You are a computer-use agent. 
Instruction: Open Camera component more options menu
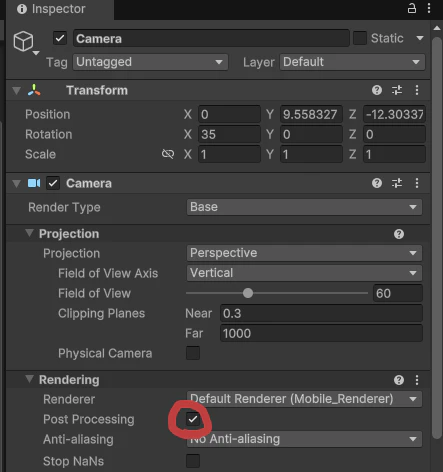coord(417,183)
